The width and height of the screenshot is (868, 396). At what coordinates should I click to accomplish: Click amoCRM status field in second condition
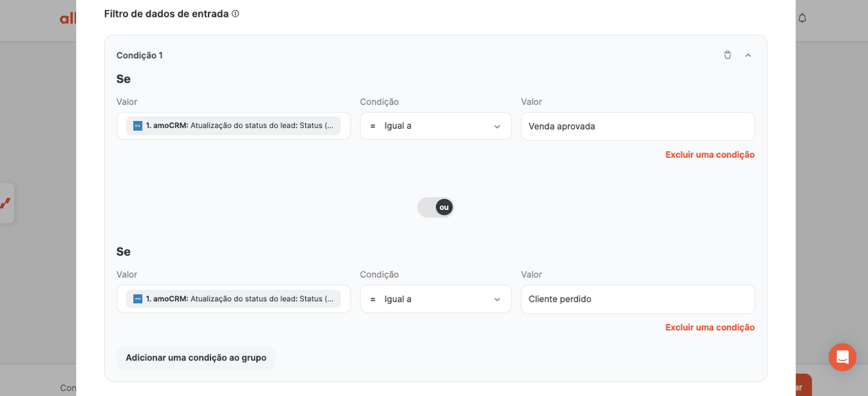pos(234,299)
